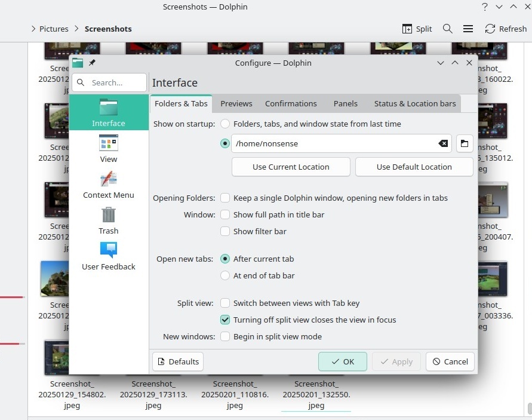Close the Configure dialog
Viewport: 532px width, 420px height.
click(x=469, y=63)
